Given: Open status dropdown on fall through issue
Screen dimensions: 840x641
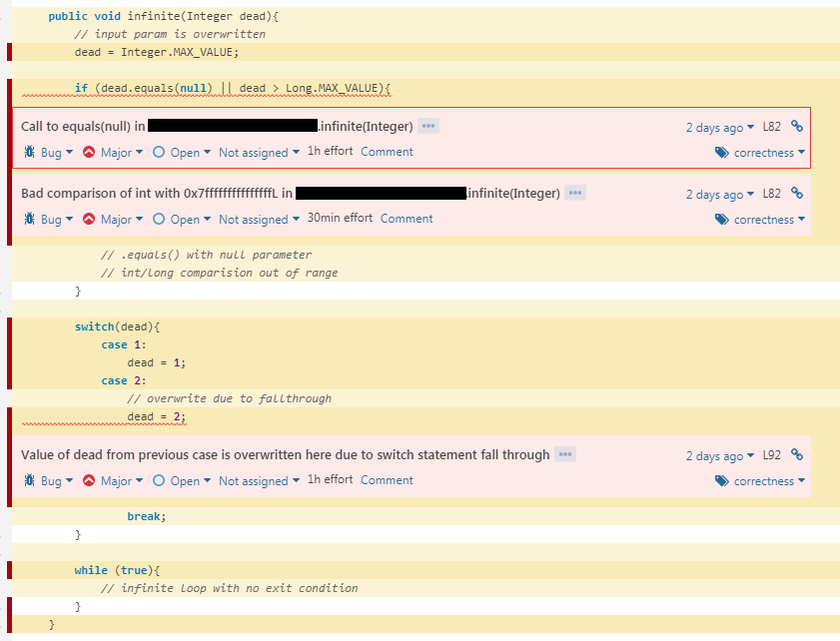Looking at the screenshot, I should 190,481.
